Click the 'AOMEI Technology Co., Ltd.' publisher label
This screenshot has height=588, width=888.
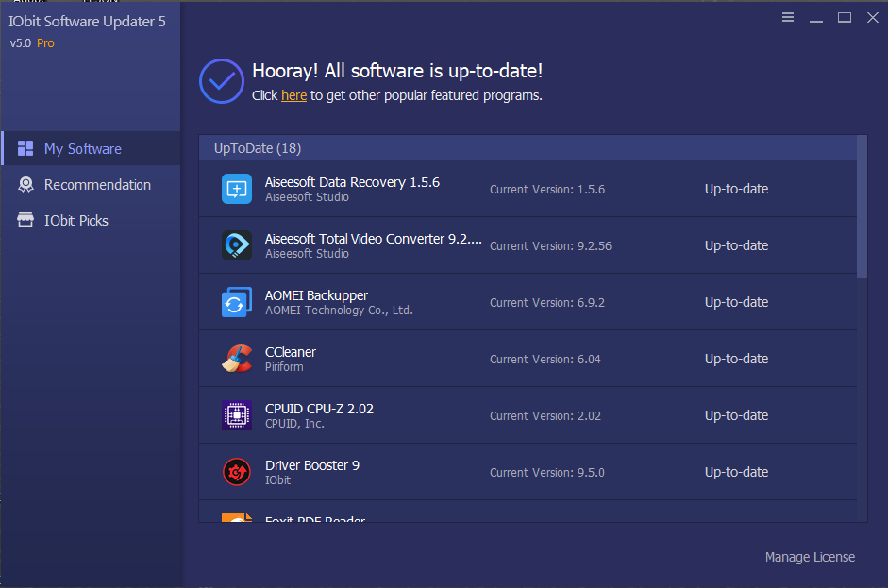click(x=339, y=311)
